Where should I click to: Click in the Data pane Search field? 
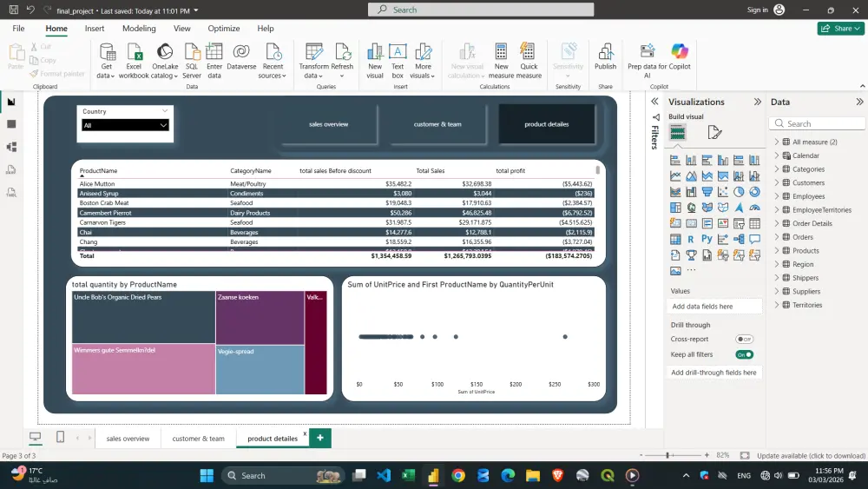[817, 123]
